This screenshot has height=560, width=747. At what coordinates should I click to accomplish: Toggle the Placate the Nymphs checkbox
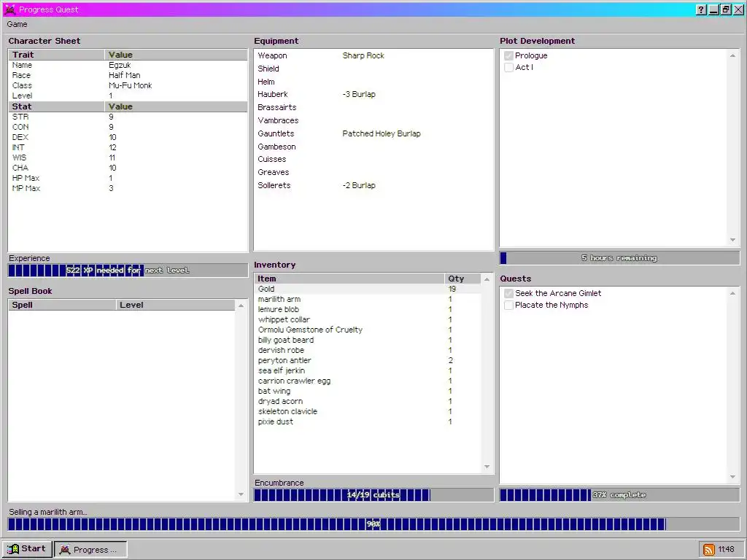click(508, 306)
